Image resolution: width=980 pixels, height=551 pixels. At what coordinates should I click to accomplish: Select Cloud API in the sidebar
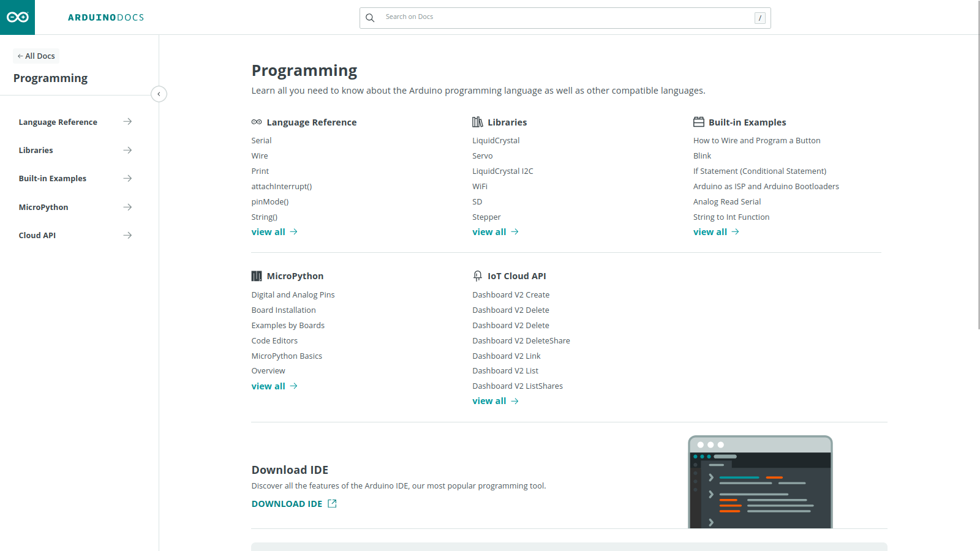(37, 236)
